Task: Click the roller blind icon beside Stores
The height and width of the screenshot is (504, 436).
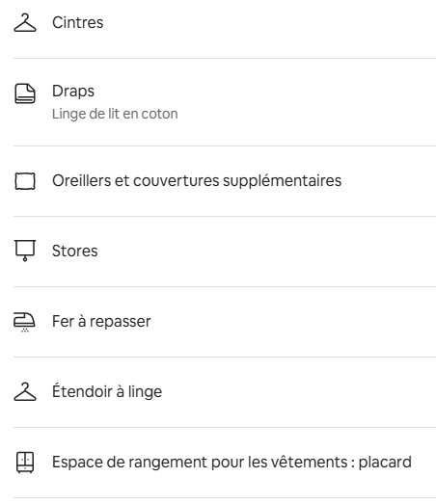Action: tap(25, 251)
